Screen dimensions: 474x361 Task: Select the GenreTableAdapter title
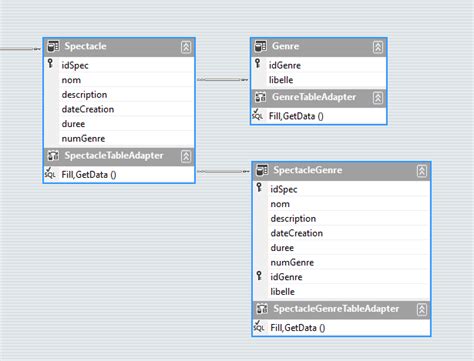coord(314,97)
